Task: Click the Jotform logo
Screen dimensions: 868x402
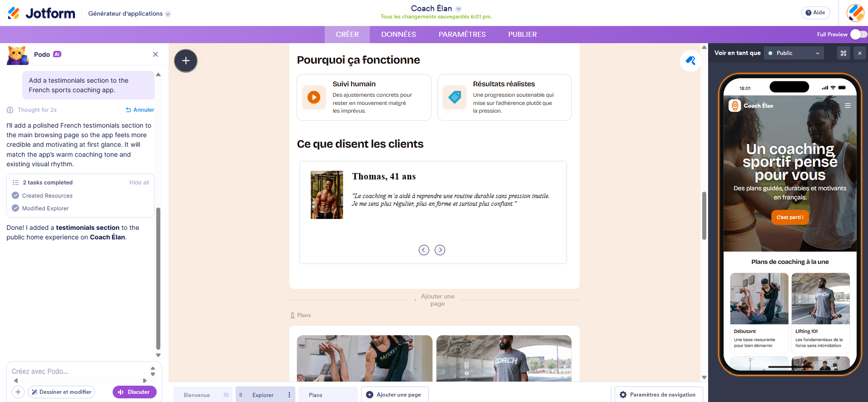Action: click(x=41, y=13)
